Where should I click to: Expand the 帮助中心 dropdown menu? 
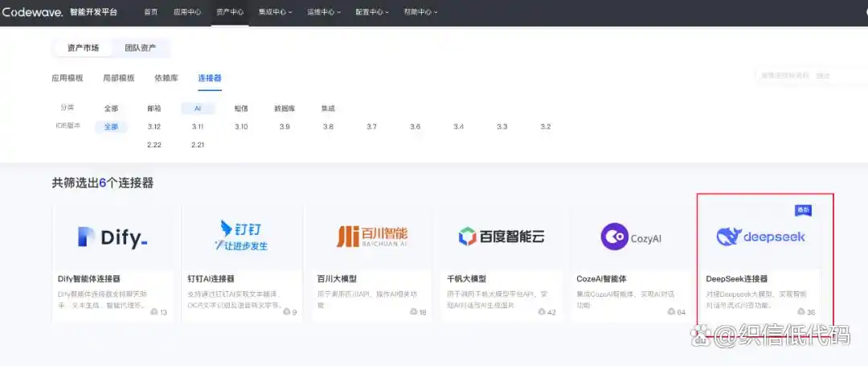[x=420, y=11]
